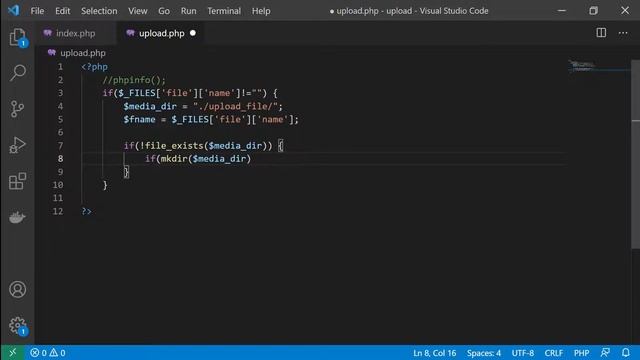The width and height of the screenshot is (640, 360).
Task: Open the Run and Debug view
Action: (x=17, y=145)
